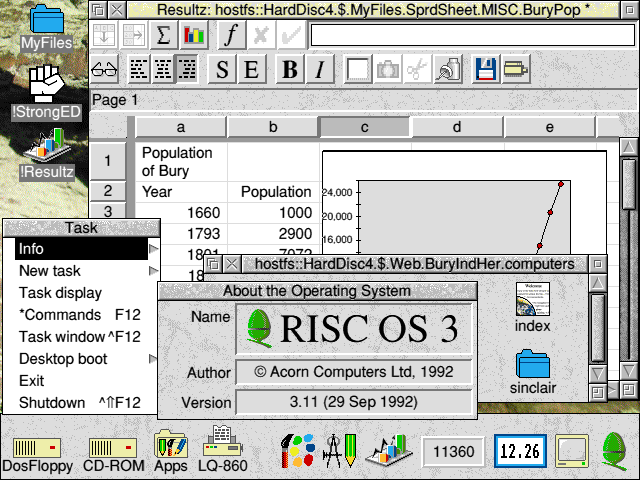Click the insert-down arrow icon in Resultz toolbar

tap(104, 35)
